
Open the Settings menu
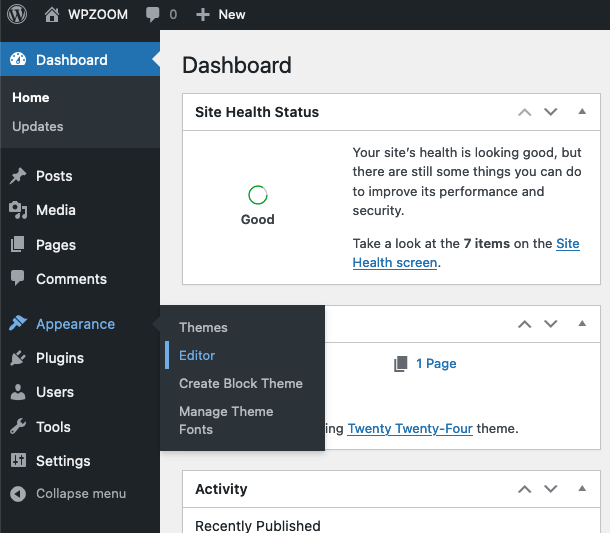pos(63,461)
